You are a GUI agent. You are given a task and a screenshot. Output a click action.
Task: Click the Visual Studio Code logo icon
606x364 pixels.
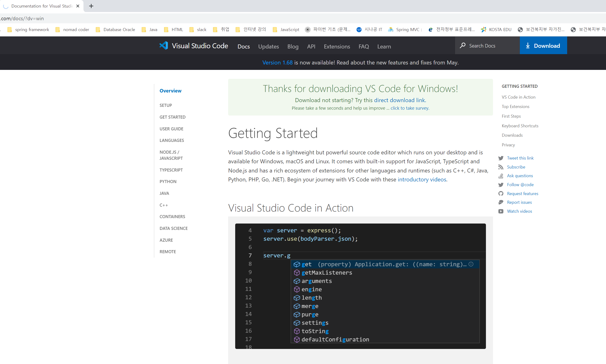pyautogui.click(x=164, y=46)
